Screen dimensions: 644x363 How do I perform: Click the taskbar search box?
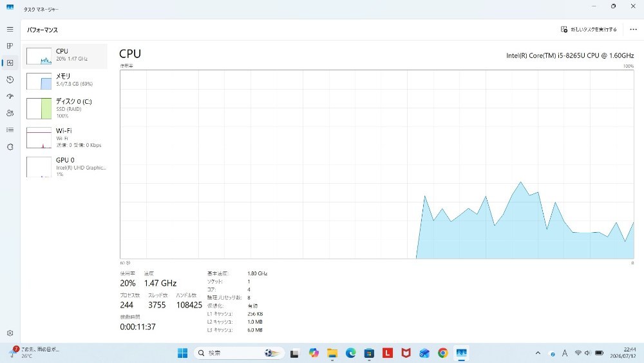239,353
